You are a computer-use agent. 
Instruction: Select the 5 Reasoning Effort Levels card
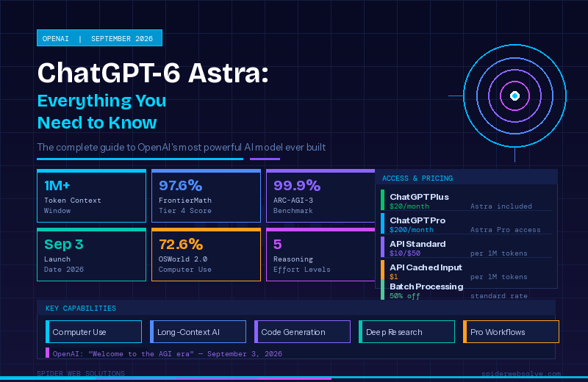tap(320, 254)
